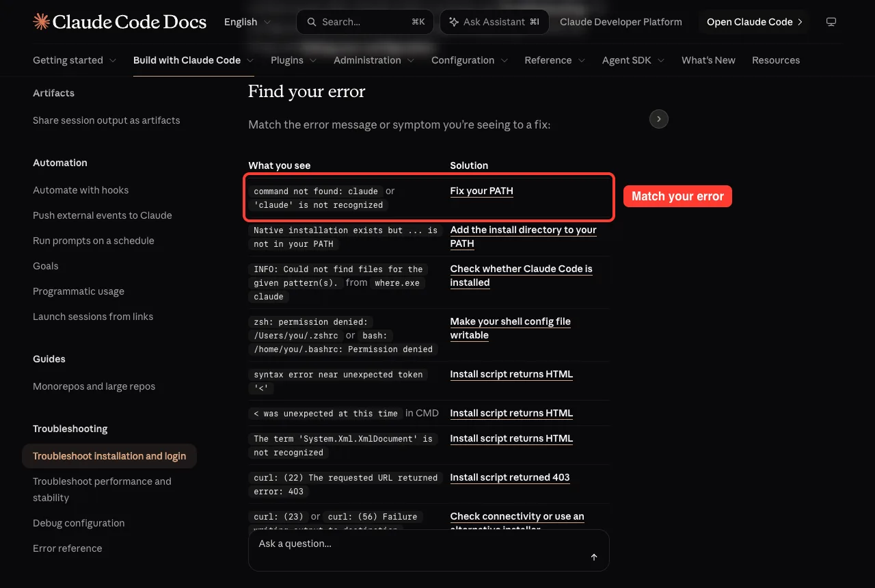Open Monorepos and large repos guide
The height and width of the screenshot is (588, 875).
[x=94, y=386]
